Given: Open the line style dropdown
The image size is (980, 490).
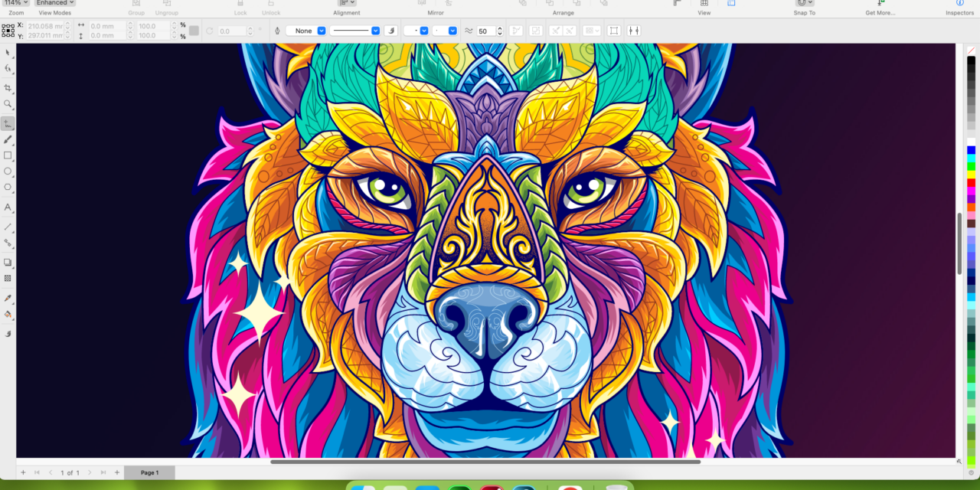Looking at the screenshot, I should (x=355, y=31).
